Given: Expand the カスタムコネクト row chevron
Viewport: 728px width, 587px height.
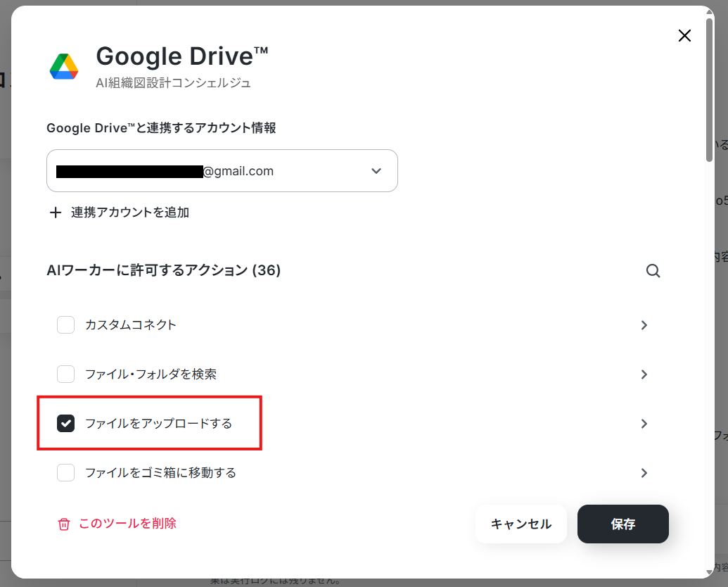Looking at the screenshot, I should pos(644,325).
